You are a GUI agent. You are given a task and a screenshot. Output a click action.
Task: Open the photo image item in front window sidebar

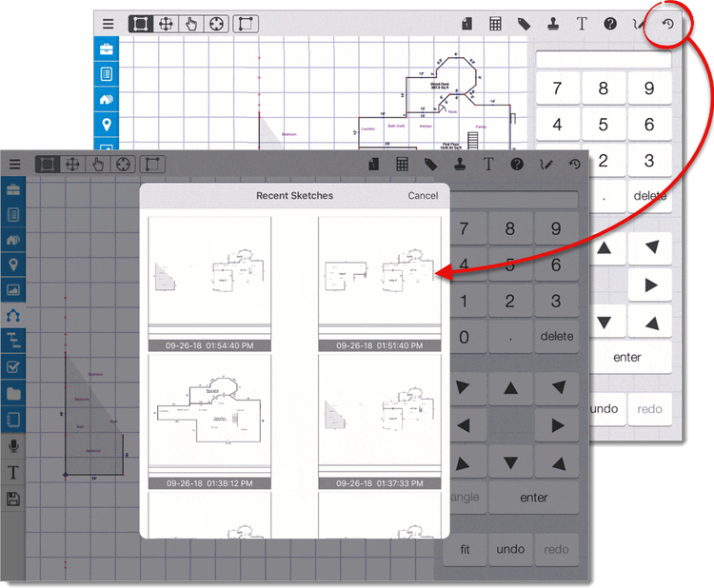[13, 289]
